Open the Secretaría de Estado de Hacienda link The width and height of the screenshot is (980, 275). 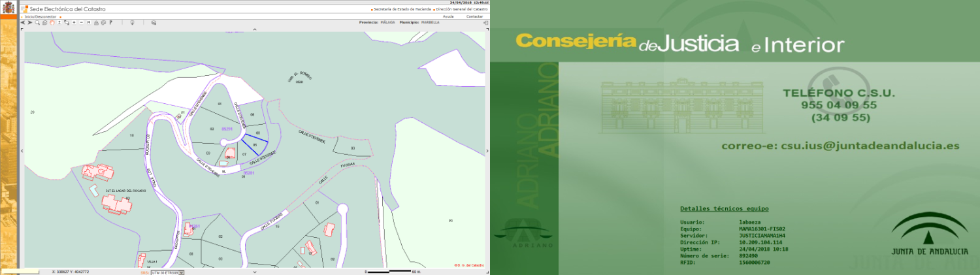click(402, 9)
